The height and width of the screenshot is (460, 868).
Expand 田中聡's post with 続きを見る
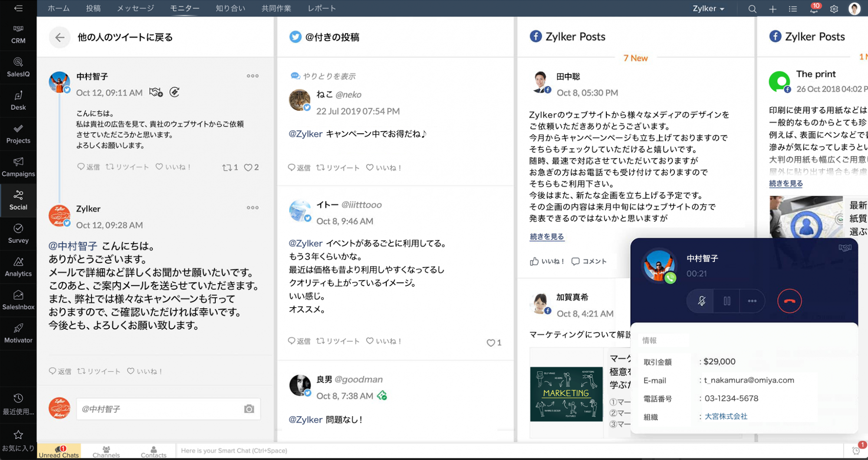(547, 237)
